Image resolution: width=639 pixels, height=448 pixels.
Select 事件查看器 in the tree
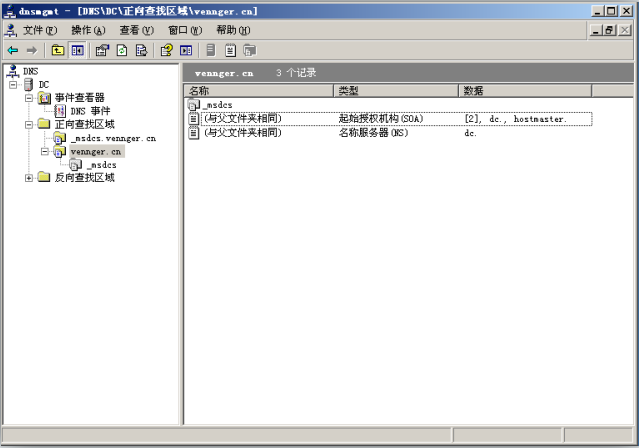point(79,98)
